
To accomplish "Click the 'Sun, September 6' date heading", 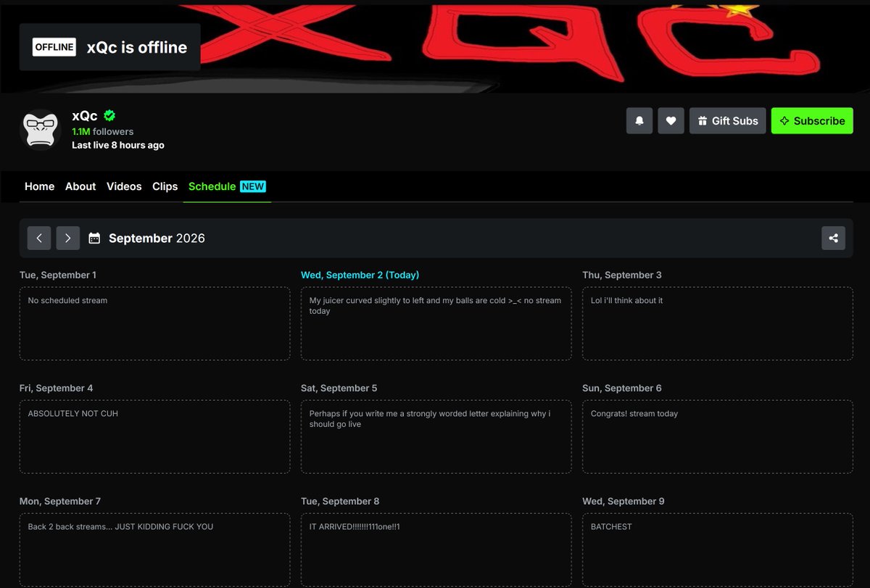I will click(622, 388).
